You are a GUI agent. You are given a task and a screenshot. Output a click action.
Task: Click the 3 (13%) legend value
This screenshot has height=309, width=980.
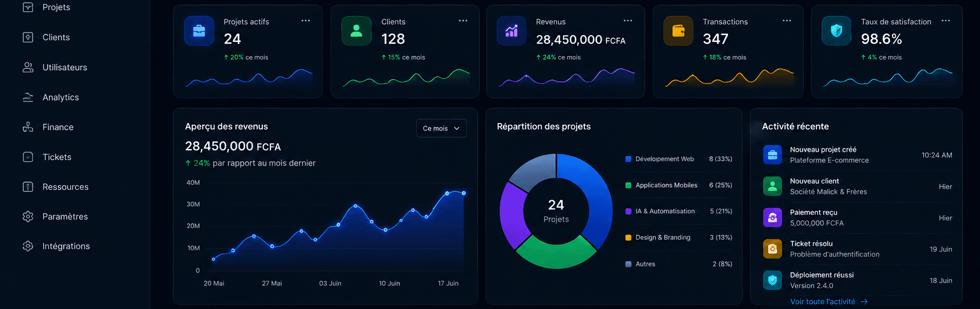[x=721, y=238]
